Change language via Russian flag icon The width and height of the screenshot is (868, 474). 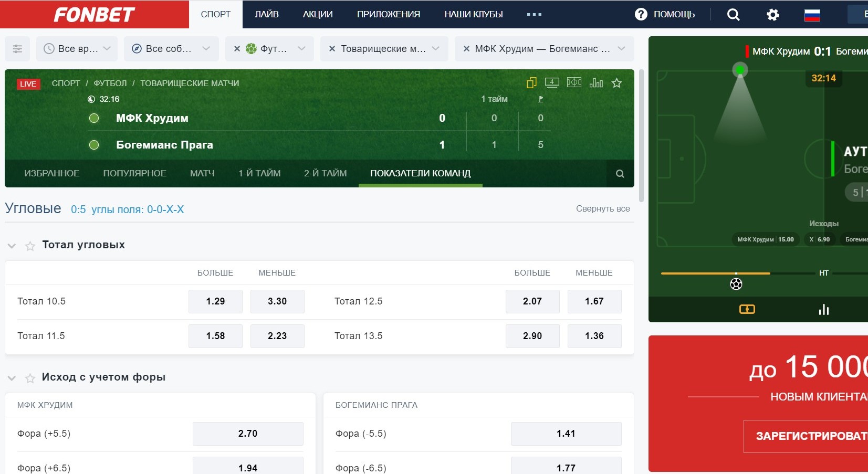tap(812, 15)
